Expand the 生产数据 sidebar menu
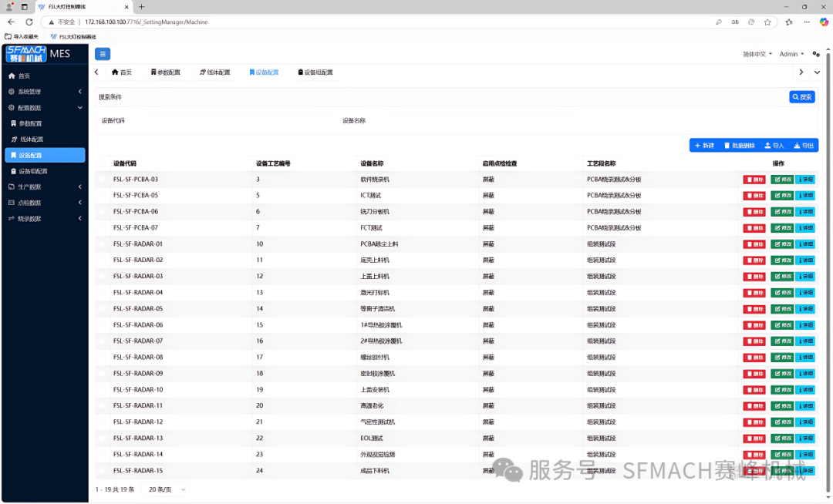The image size is (833, 504). point(43,187)
